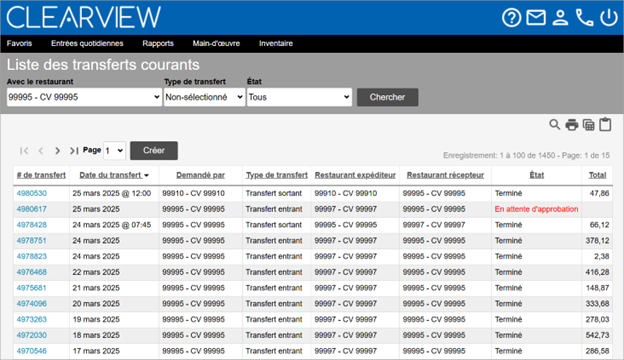Click the magnifier search icon above table
Image resolution: width=624 pixels, height=360 pixels.
(554, 125)
